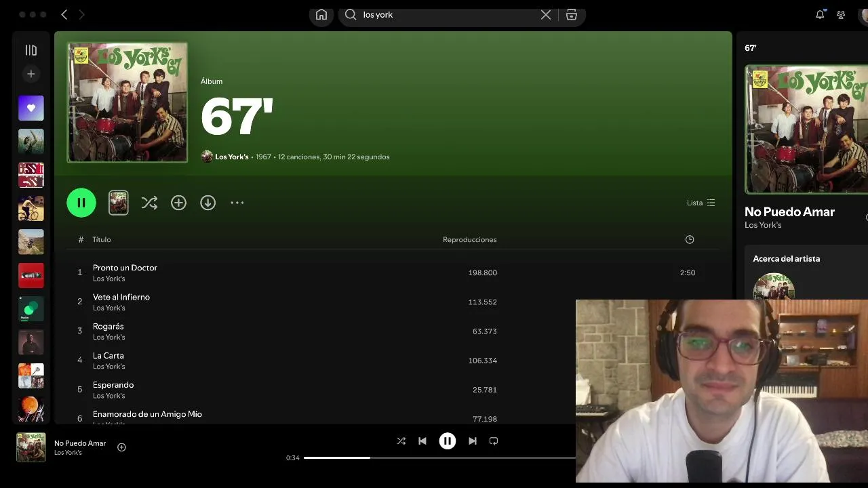Click the 2:50 track duration

point(688,272)
